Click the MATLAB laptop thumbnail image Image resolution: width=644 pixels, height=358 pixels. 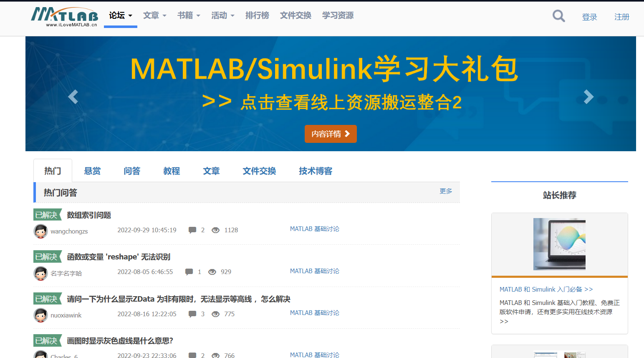click(x=559, y=244)
